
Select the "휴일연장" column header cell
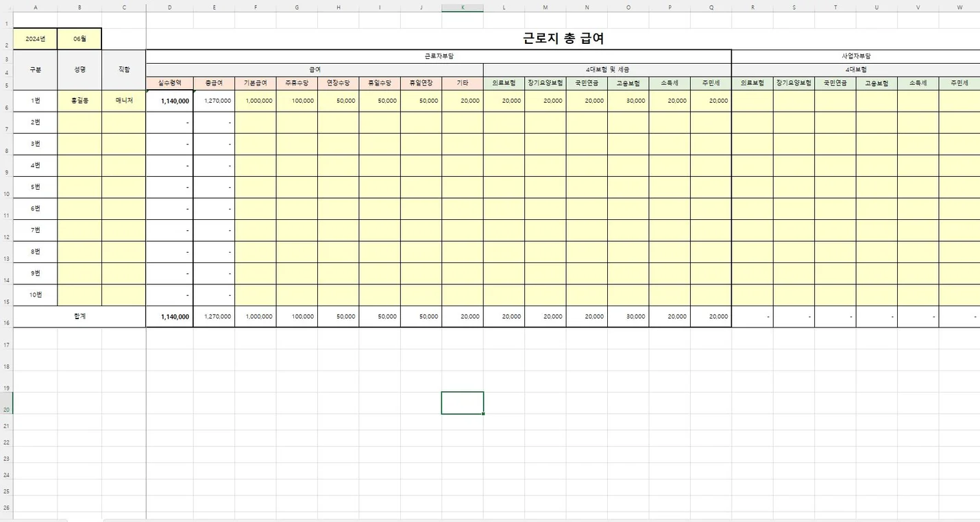pos(421,83)
